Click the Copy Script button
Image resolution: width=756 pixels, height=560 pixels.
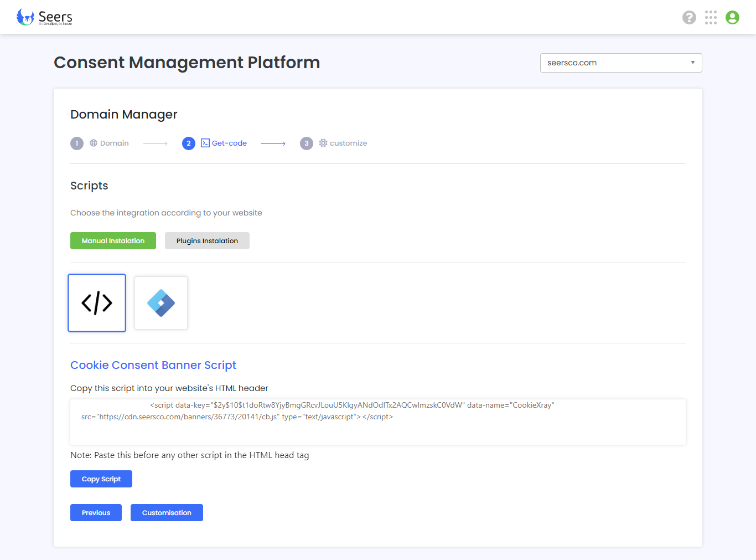101,479
